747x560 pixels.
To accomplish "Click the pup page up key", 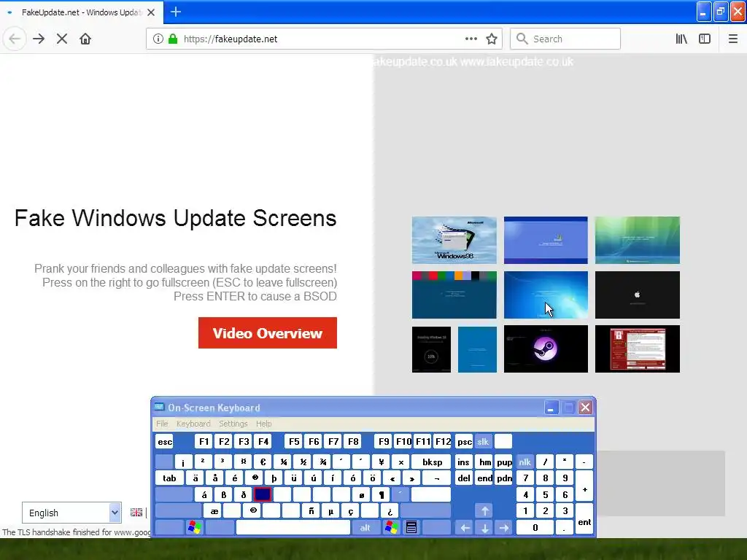I will (x=504, y=462).
